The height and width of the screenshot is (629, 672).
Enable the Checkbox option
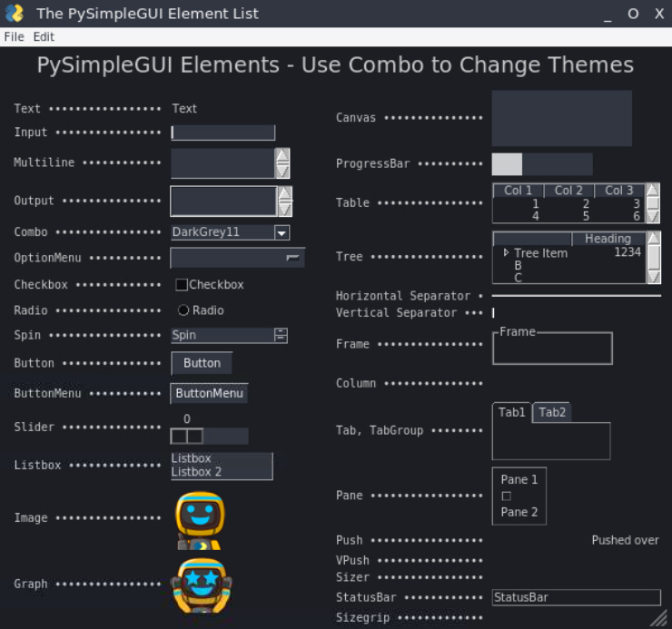click(182, 285)
